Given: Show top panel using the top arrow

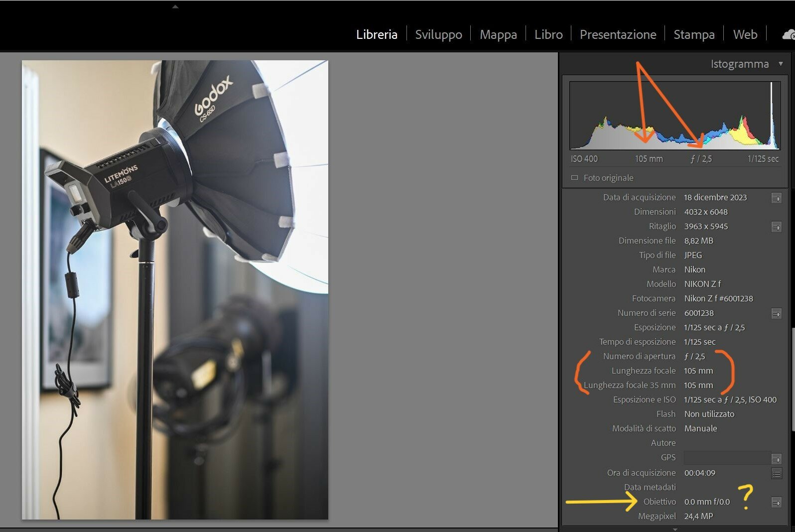Looking at the screenshot, I should tap(175, 7).
